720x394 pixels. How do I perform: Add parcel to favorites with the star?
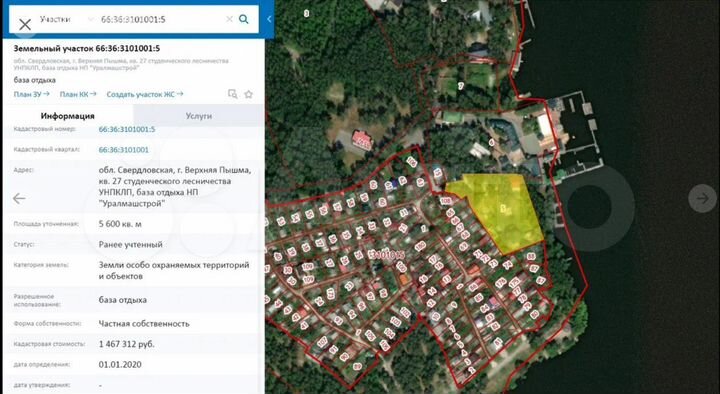248,94
